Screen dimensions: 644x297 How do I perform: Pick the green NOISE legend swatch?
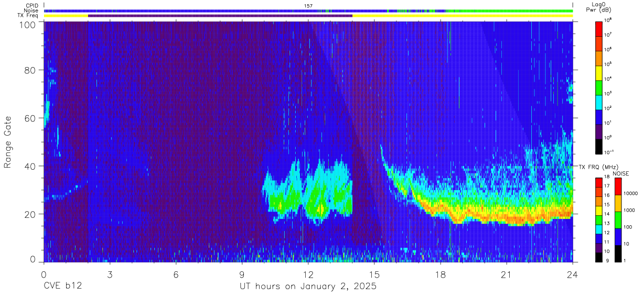pos(618,220)
